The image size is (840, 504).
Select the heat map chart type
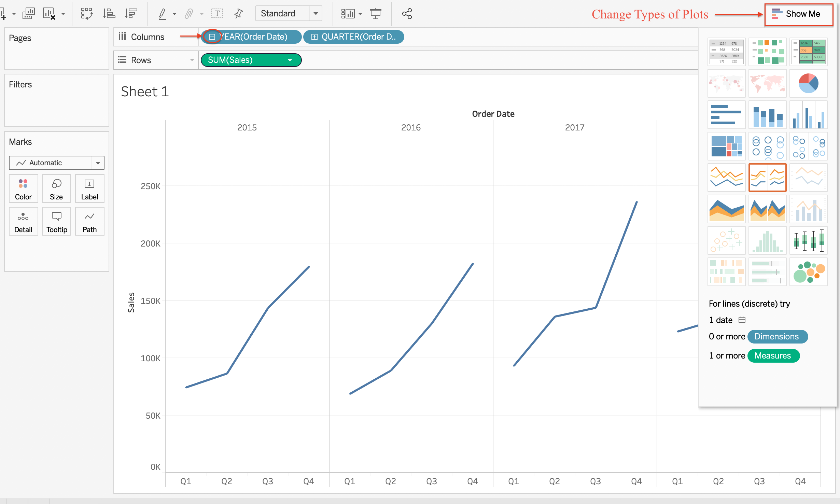click(x=768, y=52)
